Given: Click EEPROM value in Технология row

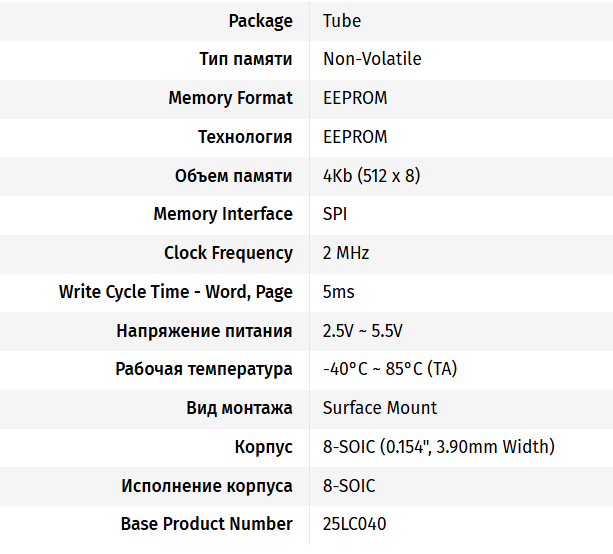Looking at the screenshot, I should tap(355, 137).
